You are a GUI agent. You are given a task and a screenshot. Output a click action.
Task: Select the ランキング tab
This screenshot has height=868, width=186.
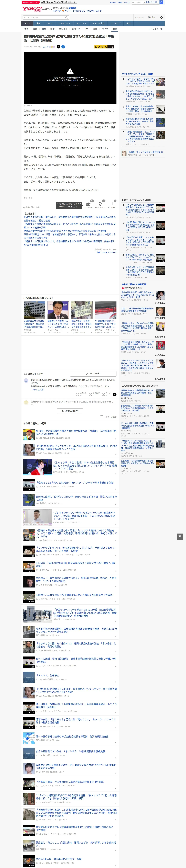115,24
